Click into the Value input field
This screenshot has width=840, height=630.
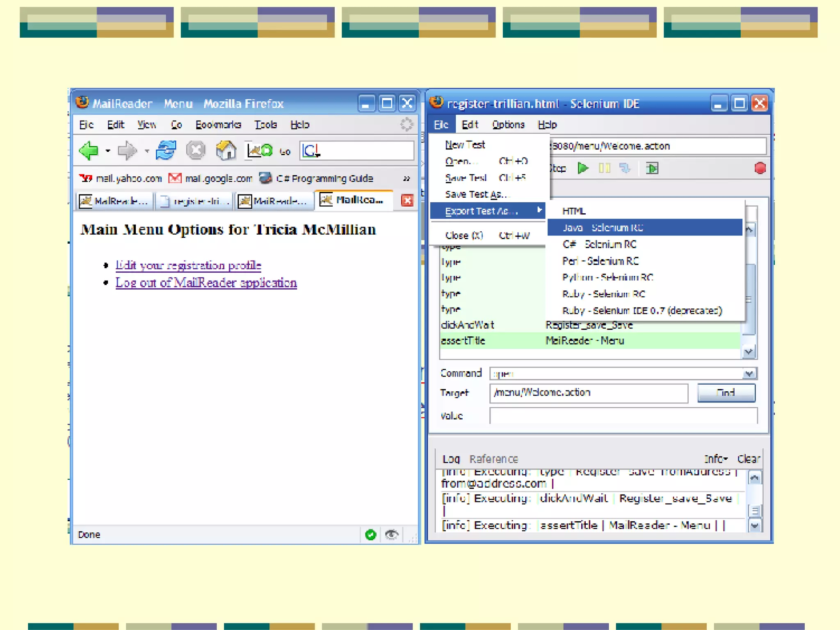click(x=623, y=415)
